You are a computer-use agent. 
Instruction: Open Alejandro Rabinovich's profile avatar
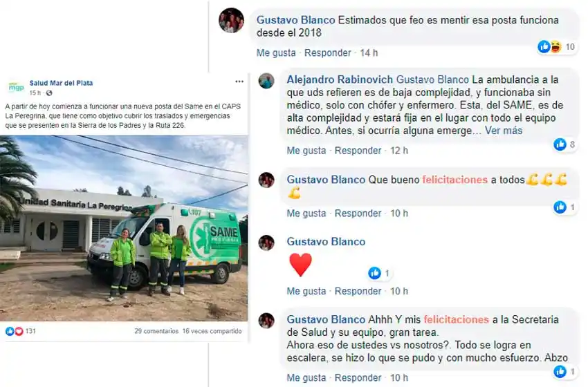(x=266, y=81)
